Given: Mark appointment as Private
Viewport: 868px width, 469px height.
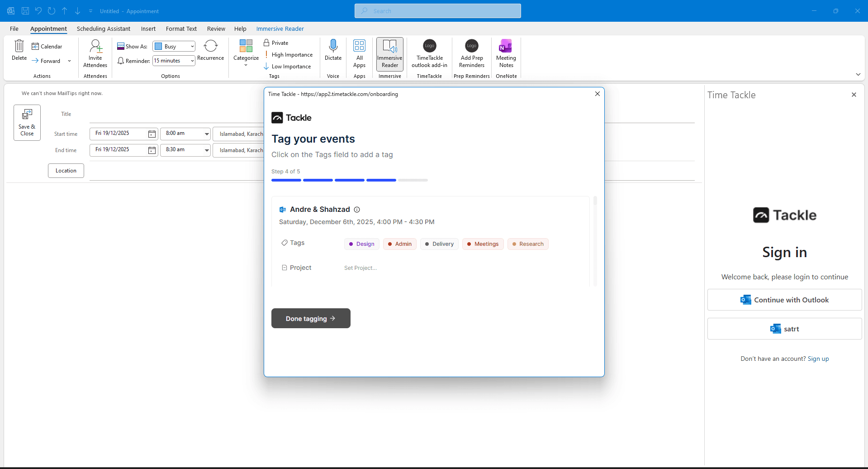Looking at the screenshot, I should pos(276,43).
